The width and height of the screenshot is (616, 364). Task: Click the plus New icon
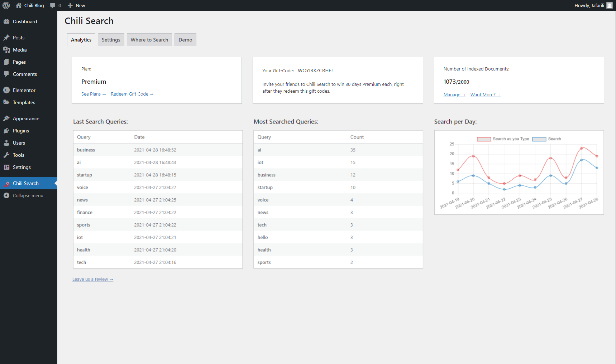(70, 5)
